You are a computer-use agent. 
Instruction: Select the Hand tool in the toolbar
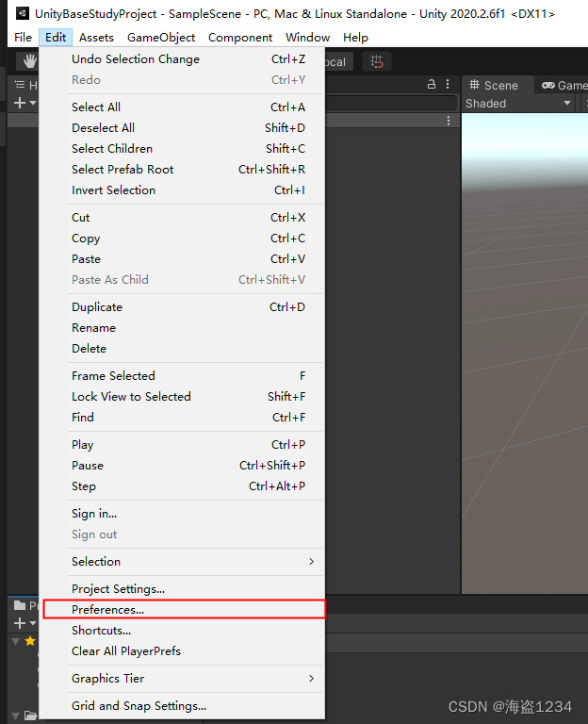(x=29, y=61)
